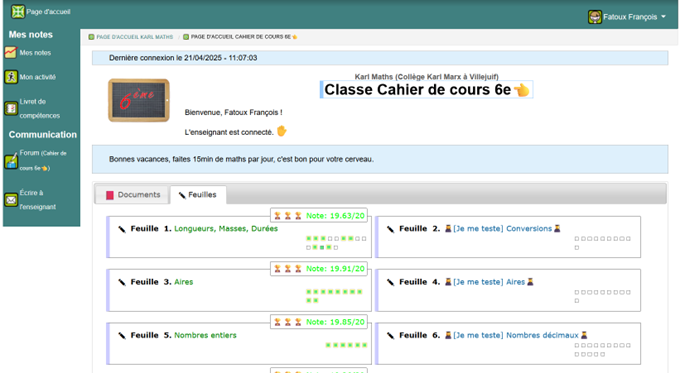Open Mes notes chart icon
The width and height of the screenshot is (680, 373).
tap(11, 52)
